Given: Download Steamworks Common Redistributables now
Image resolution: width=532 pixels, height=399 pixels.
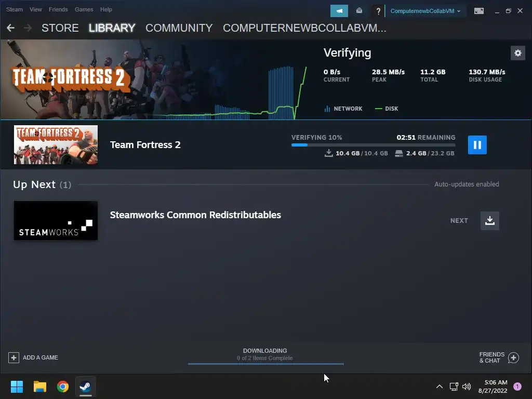Looking at the screenshot, I should (x=489, y=221).
